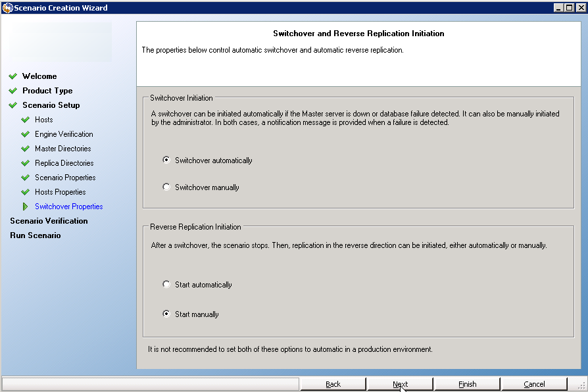The height and width of the screenshot is (392, 588).
Task: Close the wizard with the X button
Action: pyautogui.click(x=581, y=7)
